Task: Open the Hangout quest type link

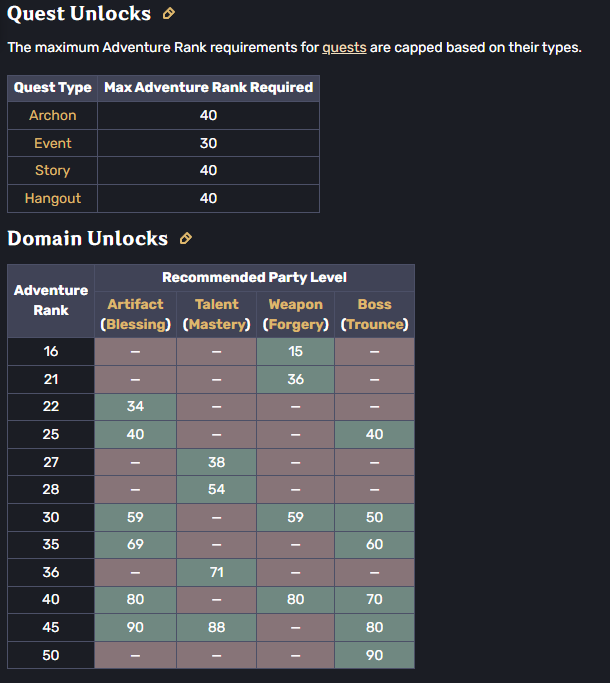Action: click(53, 198)
